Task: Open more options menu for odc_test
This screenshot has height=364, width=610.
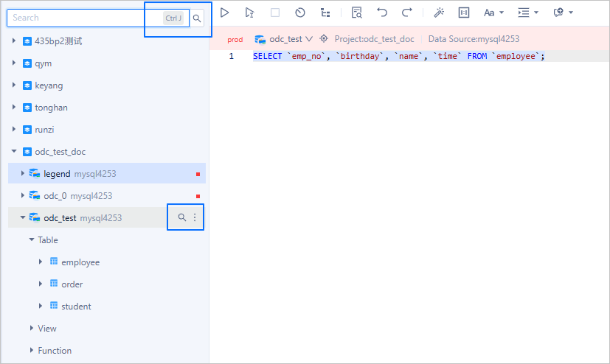Action: 195,217
